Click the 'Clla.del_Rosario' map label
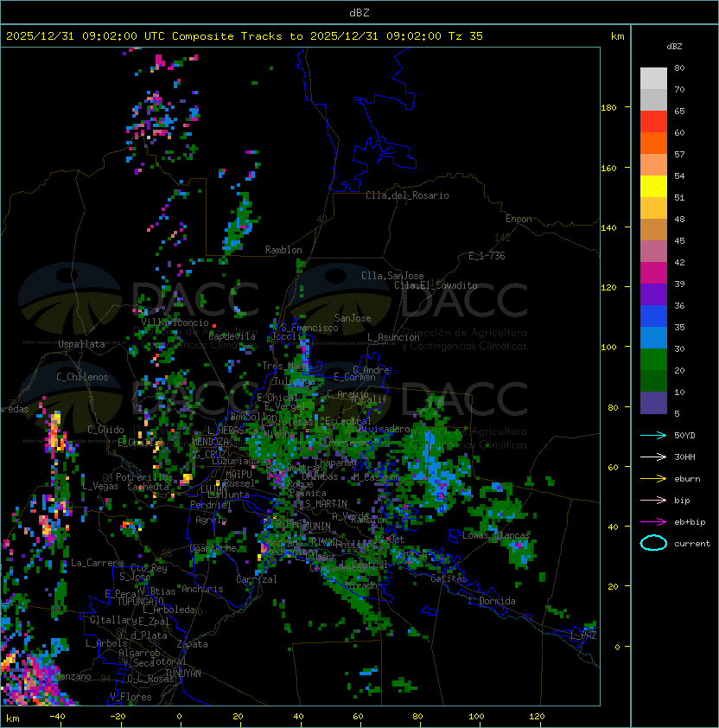 pos(407,195)
